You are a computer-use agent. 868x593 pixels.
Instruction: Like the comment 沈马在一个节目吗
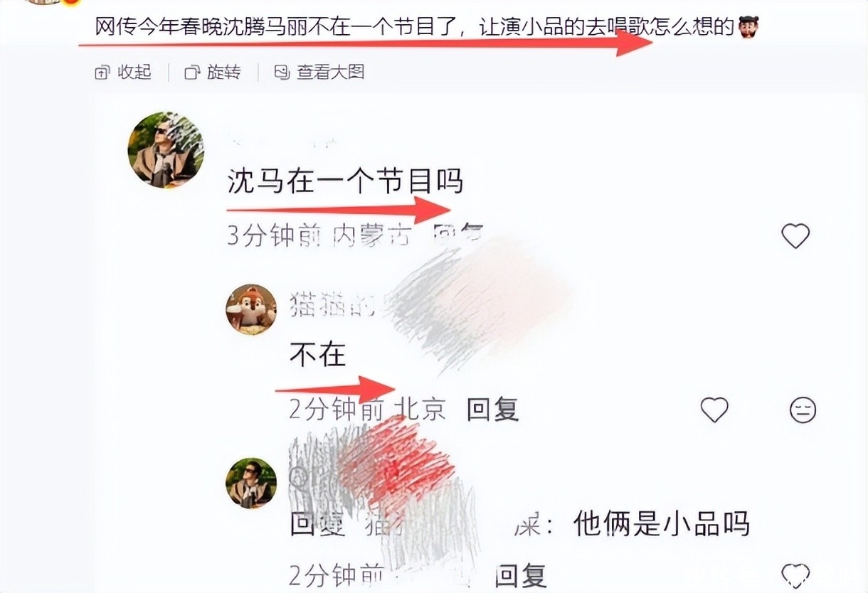795,235
